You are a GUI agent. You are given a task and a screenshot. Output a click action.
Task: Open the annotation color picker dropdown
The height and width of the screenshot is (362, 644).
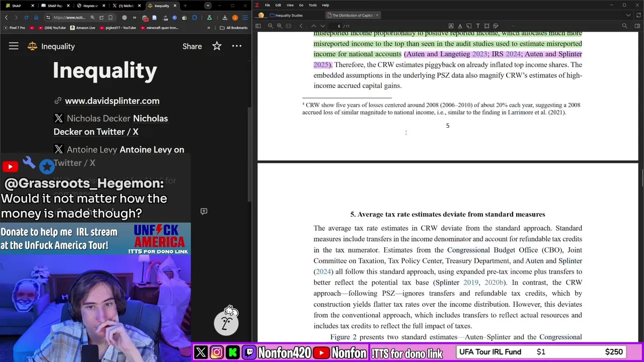coord(514,26)
